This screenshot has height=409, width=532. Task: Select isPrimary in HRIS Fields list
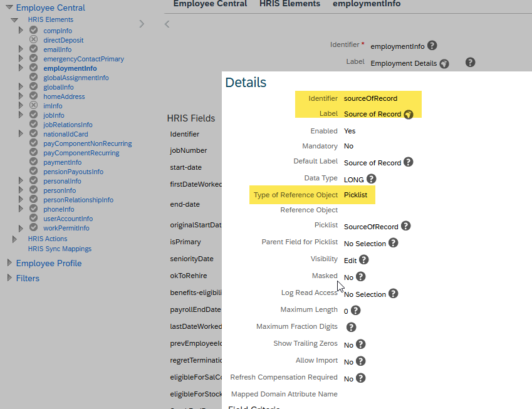[185, 242]
